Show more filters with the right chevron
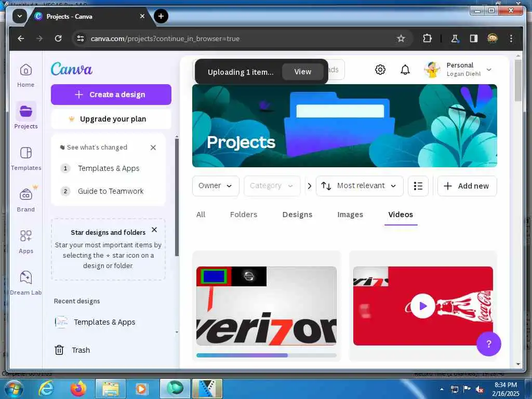The height and width of the screenshot is (399, 532). 309,185
